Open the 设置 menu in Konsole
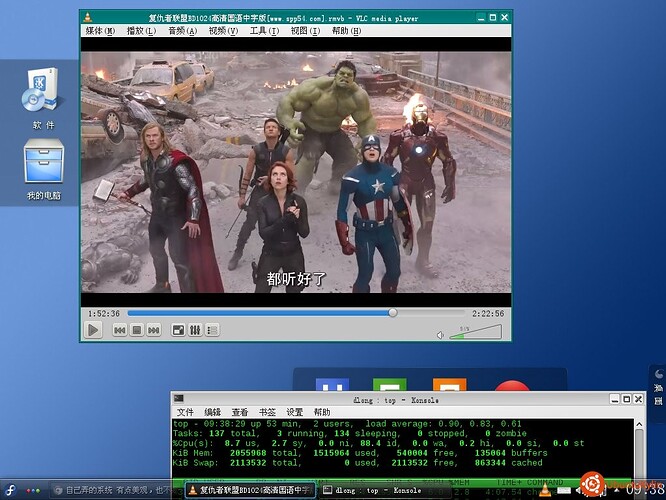 click(295, 412)
